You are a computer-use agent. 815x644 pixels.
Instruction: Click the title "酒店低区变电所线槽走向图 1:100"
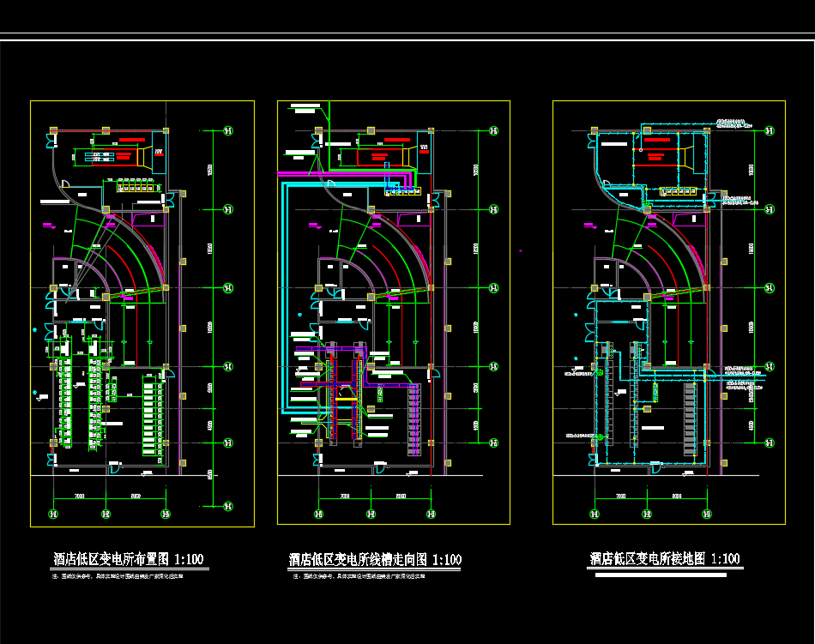coord(375,560)
